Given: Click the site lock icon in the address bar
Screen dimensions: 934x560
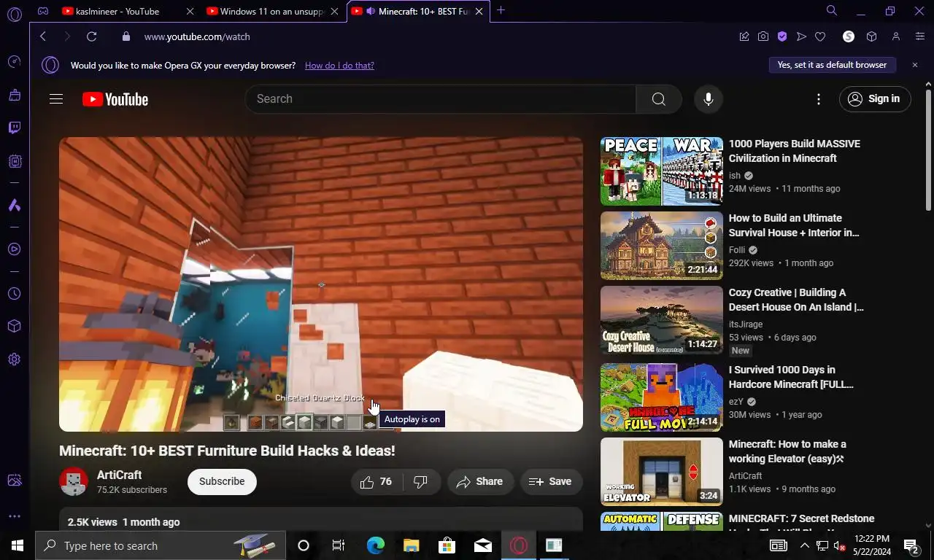Looking at the screenshot, I should tap(126, 36).
